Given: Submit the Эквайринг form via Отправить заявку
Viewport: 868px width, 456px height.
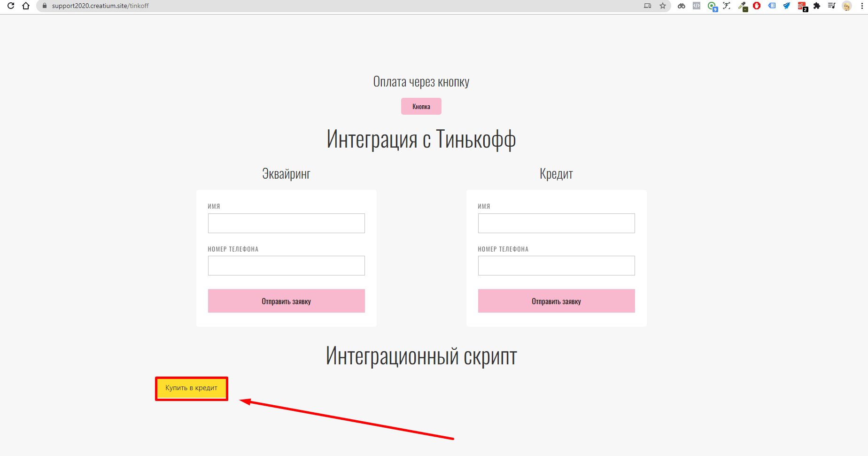Looking at the screenshot, I should pos(287,301).
